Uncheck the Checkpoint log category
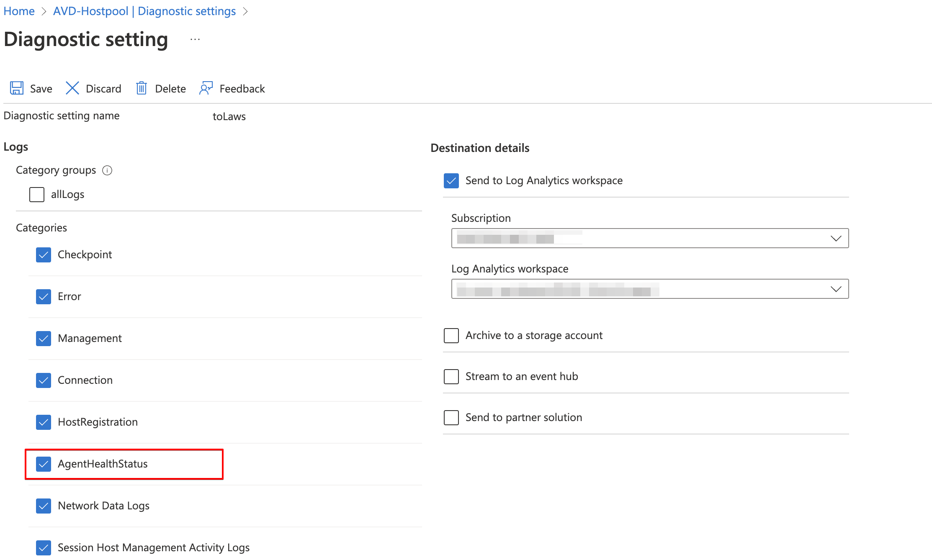This screenshot has height=560, width=932. [44, 254]
